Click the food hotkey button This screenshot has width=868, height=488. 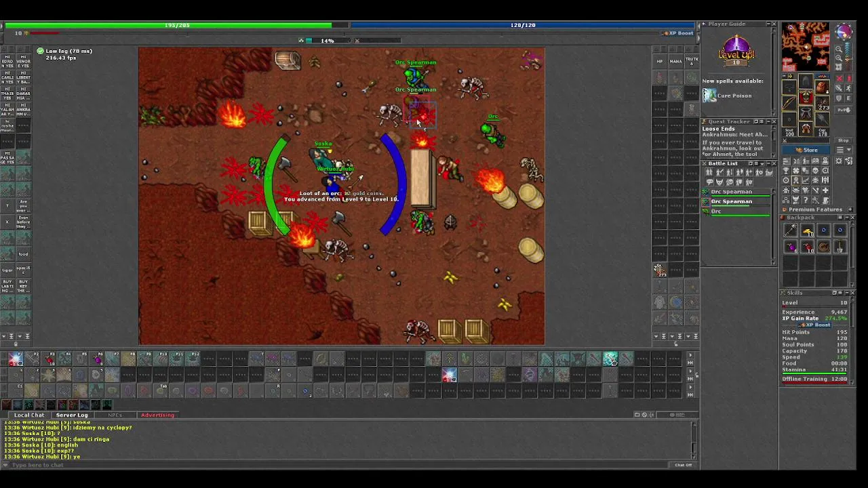click(x=23, y=254)
